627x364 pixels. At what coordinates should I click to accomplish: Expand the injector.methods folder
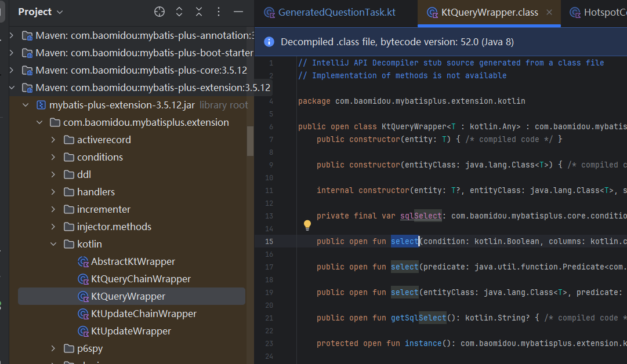53,227
